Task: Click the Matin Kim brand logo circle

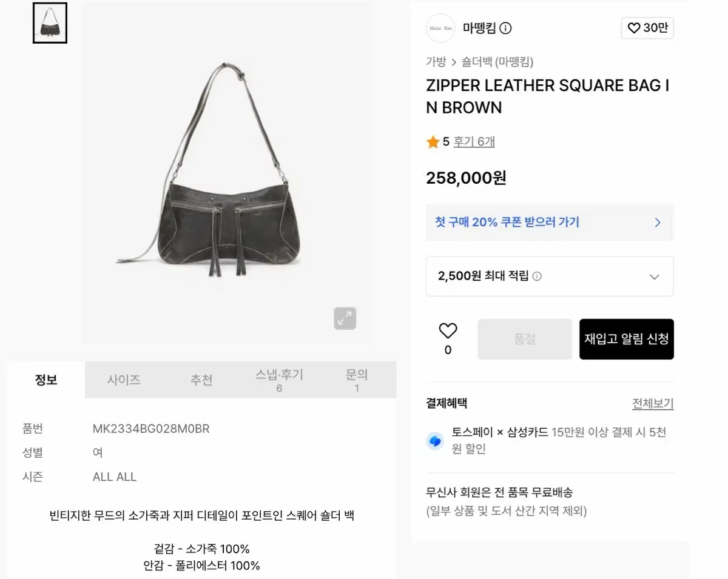Action: 440,28
